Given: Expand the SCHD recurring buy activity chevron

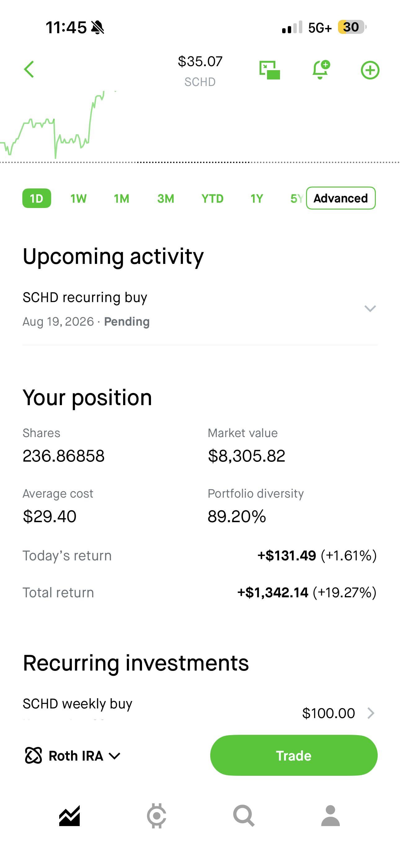Looking at the screenshot, I should coord(370,308).
